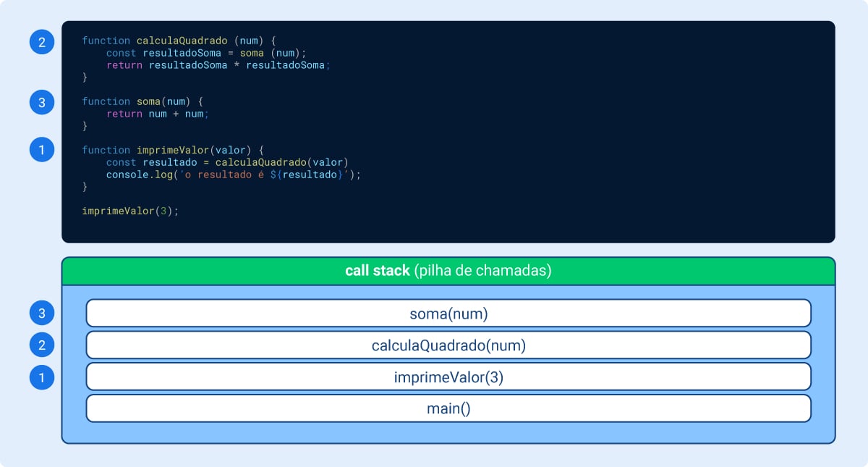Click the 'function soma(num) {' code line
This screenshot has width=868, height=467.
click(142, 101)
